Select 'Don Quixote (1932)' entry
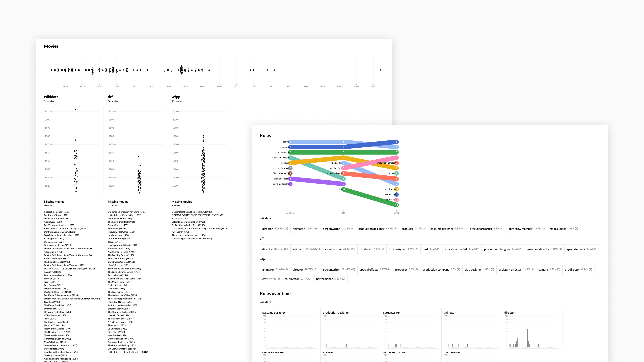Image resolution: width=644 pixels, height=362 pixels. pyautogui.click(x=54, y=285)
